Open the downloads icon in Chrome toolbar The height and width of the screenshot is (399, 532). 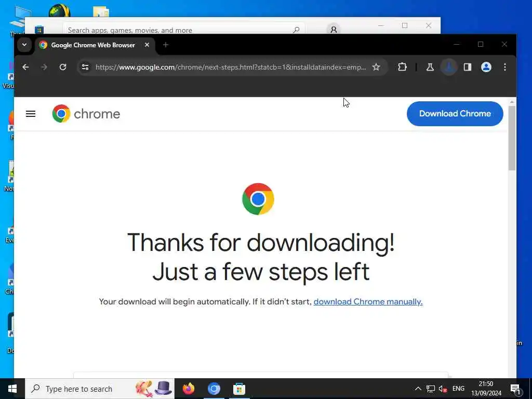[x=448, y=67]
